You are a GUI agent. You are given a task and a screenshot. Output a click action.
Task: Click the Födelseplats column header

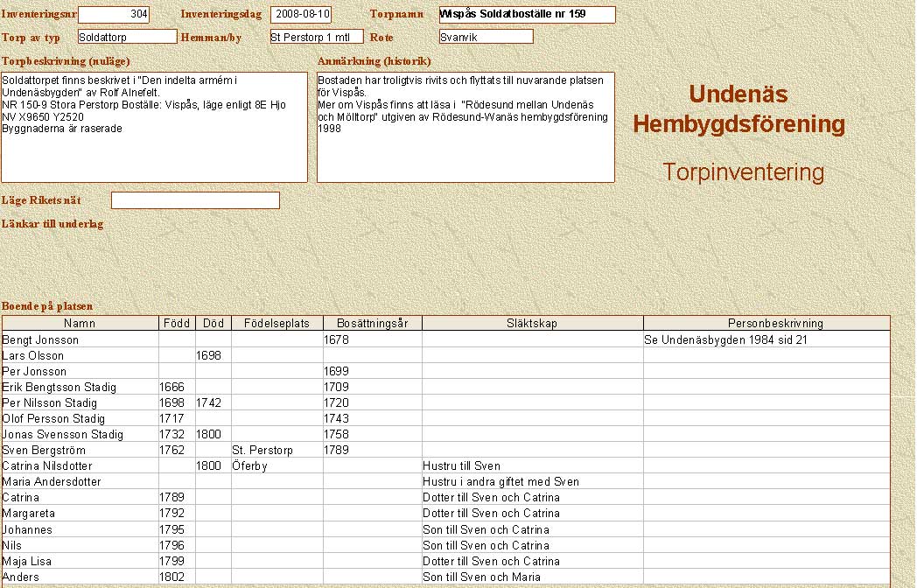[x=277, y=324]
